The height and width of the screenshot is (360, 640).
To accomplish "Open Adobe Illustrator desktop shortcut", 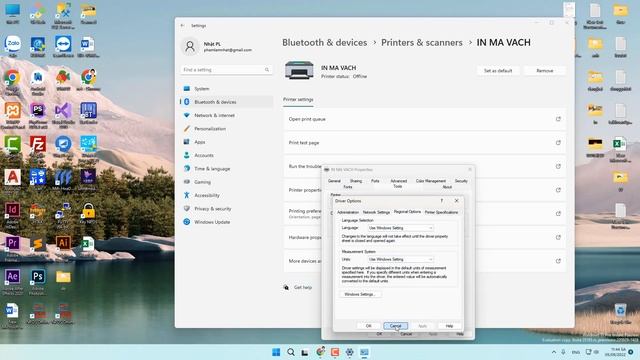I will point(63,245).
